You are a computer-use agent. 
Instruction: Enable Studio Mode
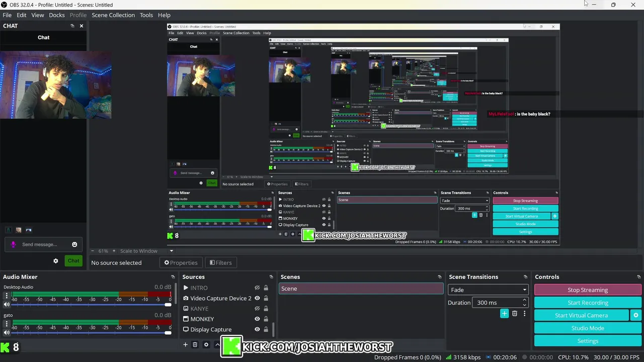(588, 328)
